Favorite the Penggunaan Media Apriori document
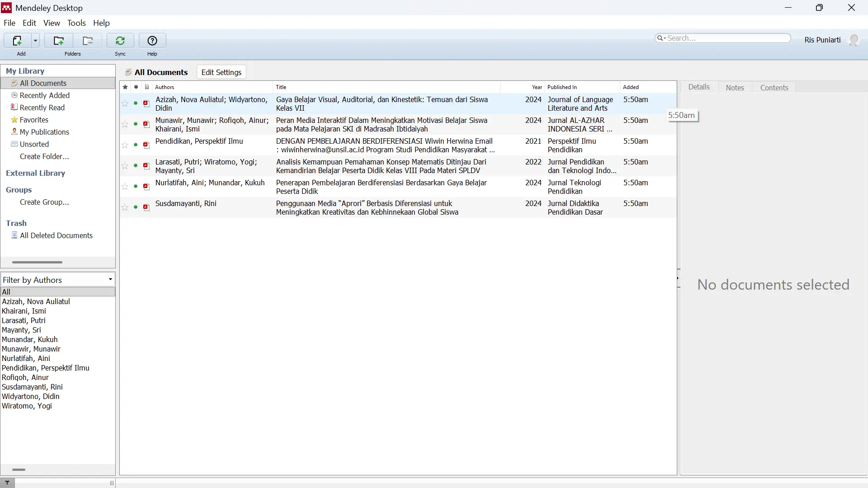 125,207
